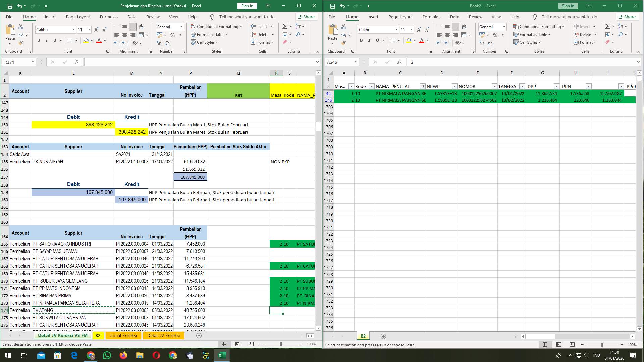Expand the Fill Color dropdown arrow

click(x=91, y=40)
